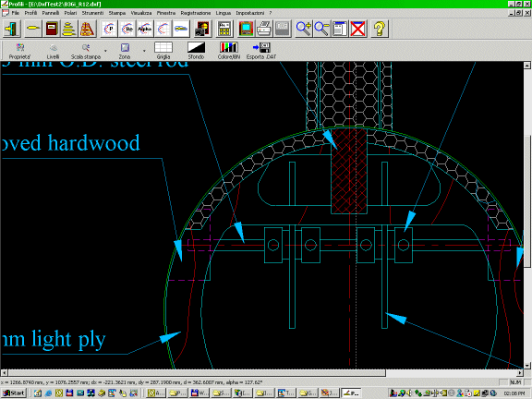The image size is (532, 399).
Task: Click the vertical scrollbar down arrow
Action: tap(526, 366)
